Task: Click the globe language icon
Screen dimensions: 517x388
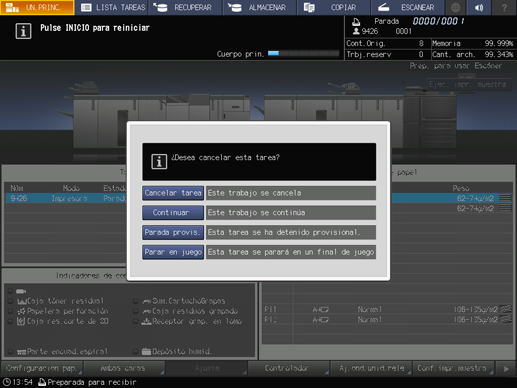Action: (x=455, y=7)
